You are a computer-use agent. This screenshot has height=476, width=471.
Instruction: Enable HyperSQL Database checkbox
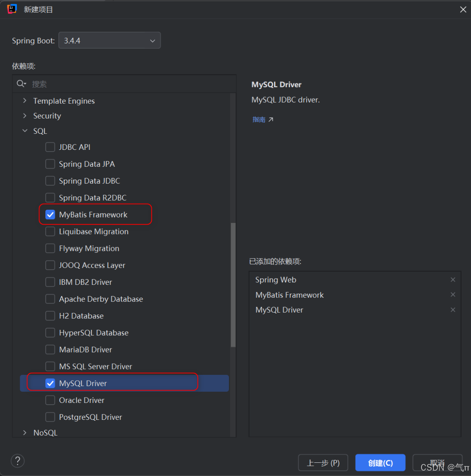click(x=50, y=333)
